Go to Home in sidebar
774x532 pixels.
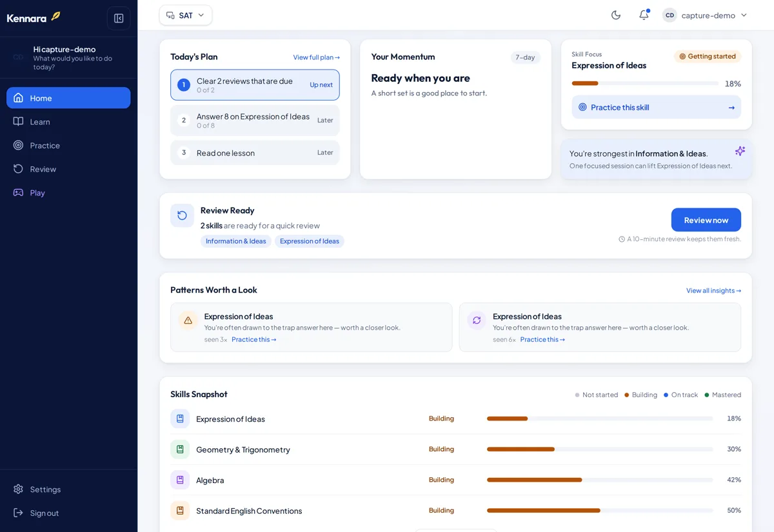pos(68,98)
